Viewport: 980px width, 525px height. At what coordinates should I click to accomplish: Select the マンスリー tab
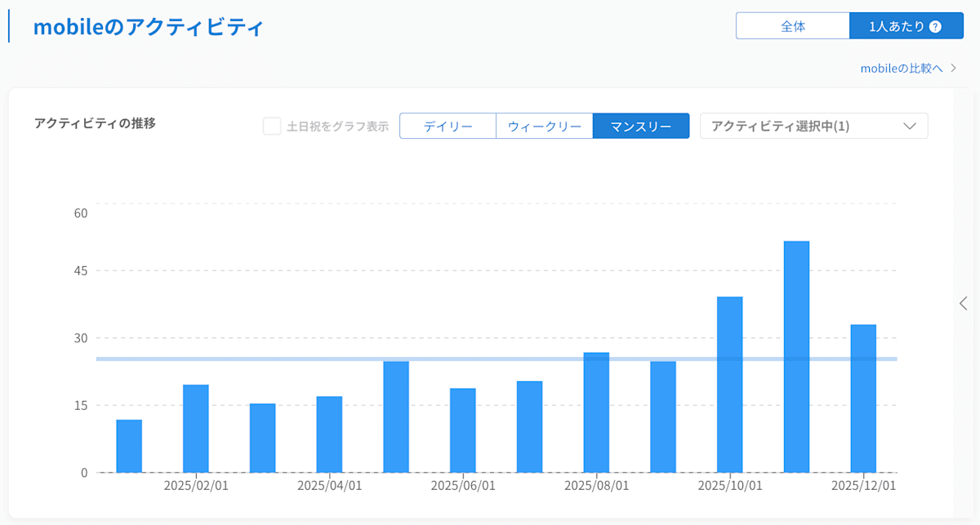(640, 126)
